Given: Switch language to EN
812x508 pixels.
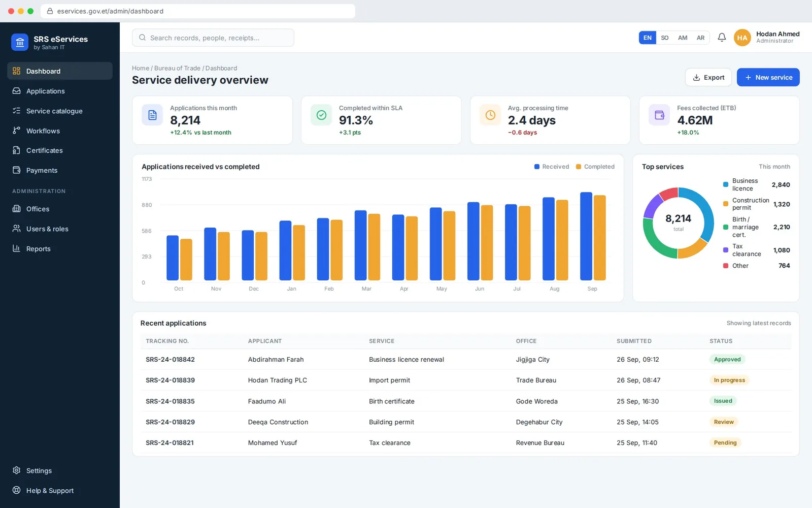Looking at the screenshot, I should click(x=648, y=38).
